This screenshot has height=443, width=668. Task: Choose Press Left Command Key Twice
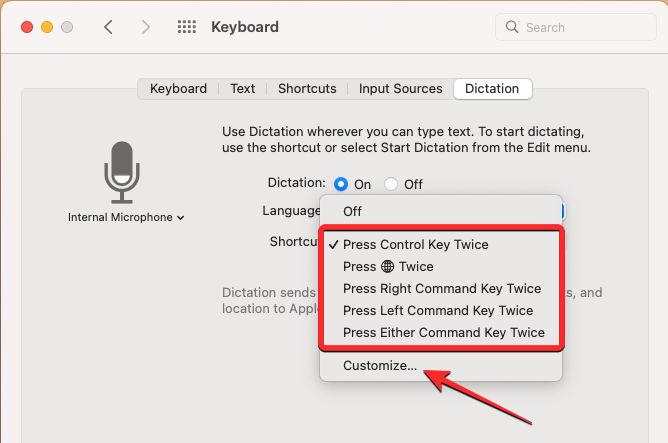(437, 311)
